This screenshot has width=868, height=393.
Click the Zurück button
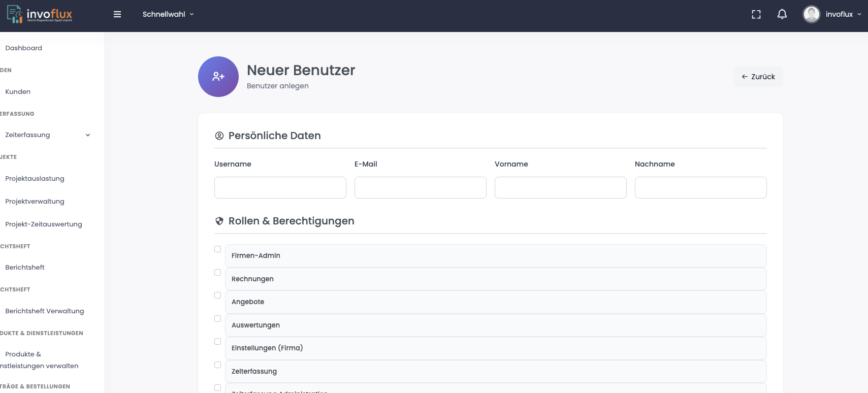click(758, 77)
